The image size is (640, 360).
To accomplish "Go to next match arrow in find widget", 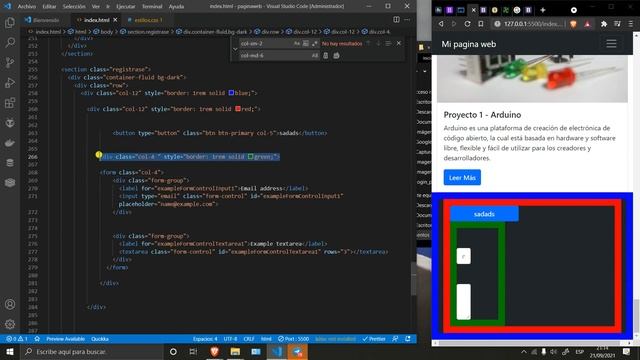I will tap(378, 43).
